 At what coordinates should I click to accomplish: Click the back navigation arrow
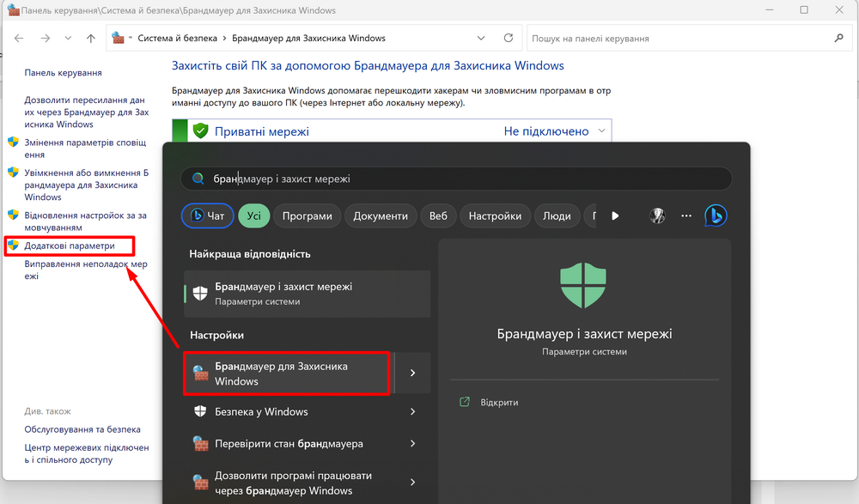pyautogui.click(x=19, y=38)
